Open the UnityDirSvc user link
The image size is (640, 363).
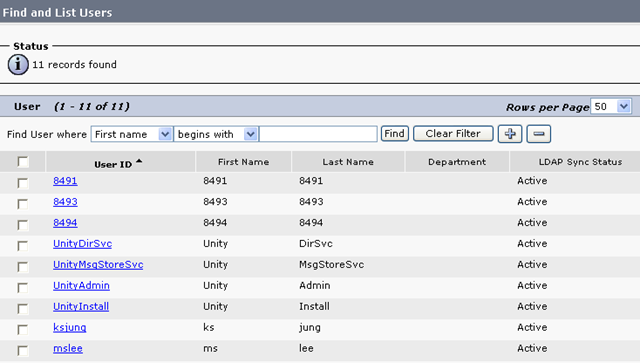point(82,244)
